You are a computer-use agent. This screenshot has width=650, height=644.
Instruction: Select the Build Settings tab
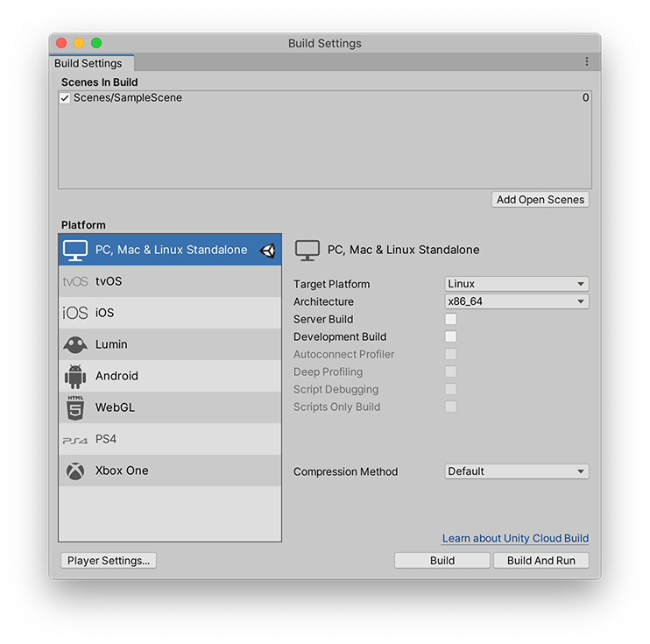click(x=92, y=63)
